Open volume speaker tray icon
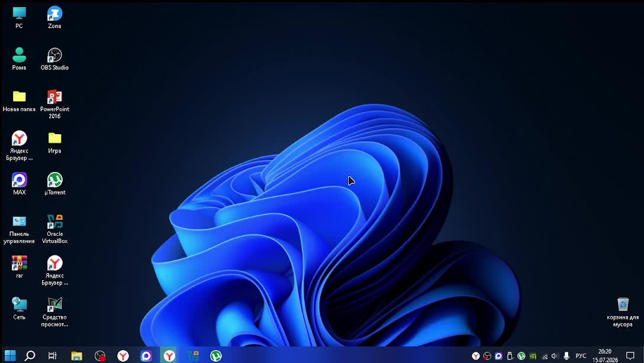Screen dimensions: 644x363 pyautogui.click(x=555, y=356)
